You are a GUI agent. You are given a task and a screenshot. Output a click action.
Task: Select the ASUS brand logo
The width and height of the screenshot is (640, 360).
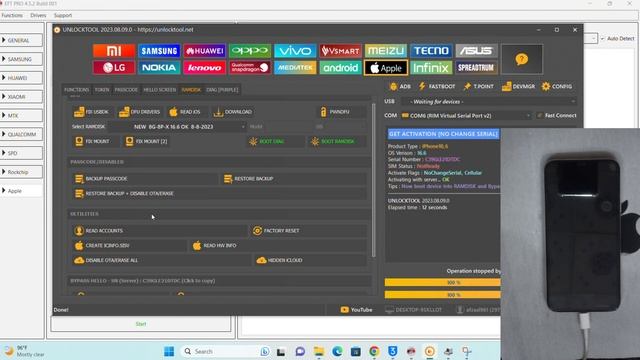coord(476,51)
